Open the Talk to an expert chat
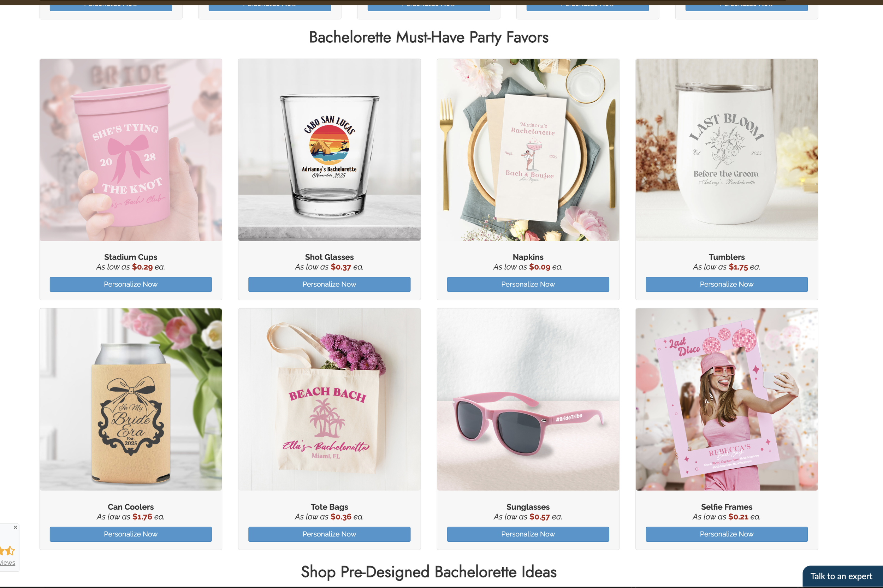The image size is (883, 588). (x=842, y=576)
